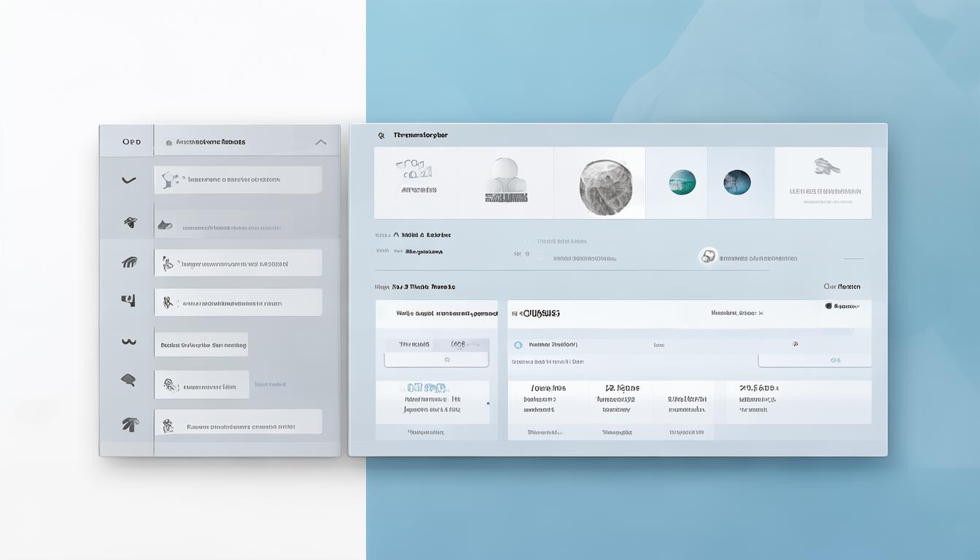Click the circular ring icon in the middle row

(707, 256)
